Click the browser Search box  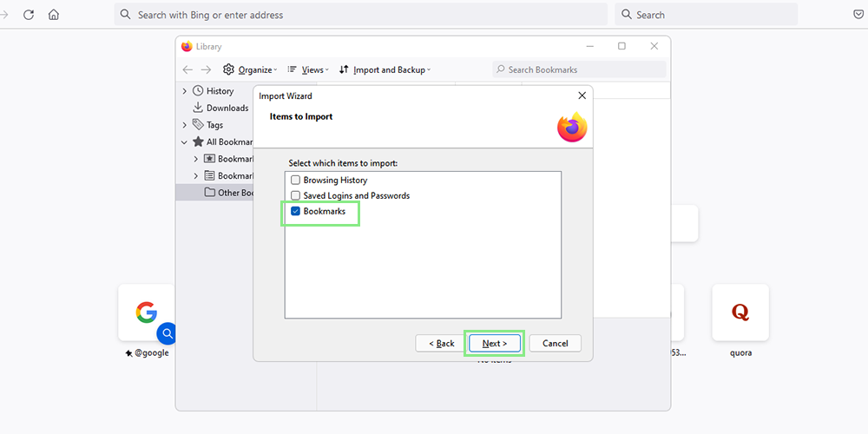(706, 15)
